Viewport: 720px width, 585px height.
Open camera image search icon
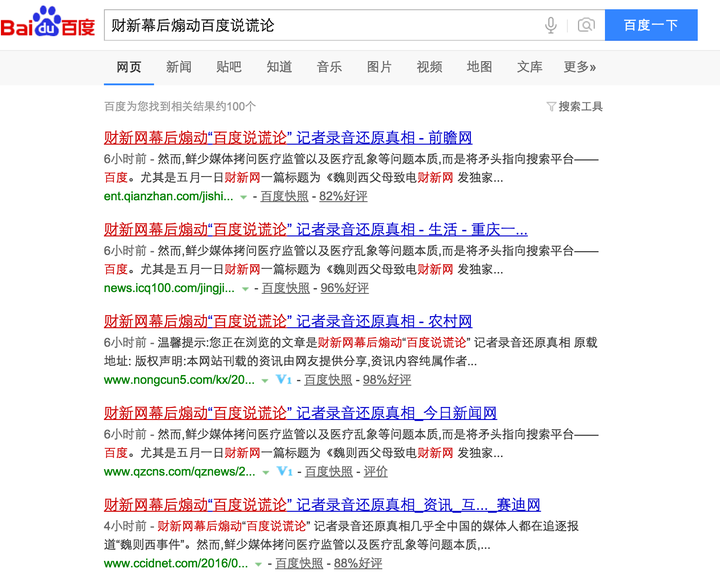point(586,25)
